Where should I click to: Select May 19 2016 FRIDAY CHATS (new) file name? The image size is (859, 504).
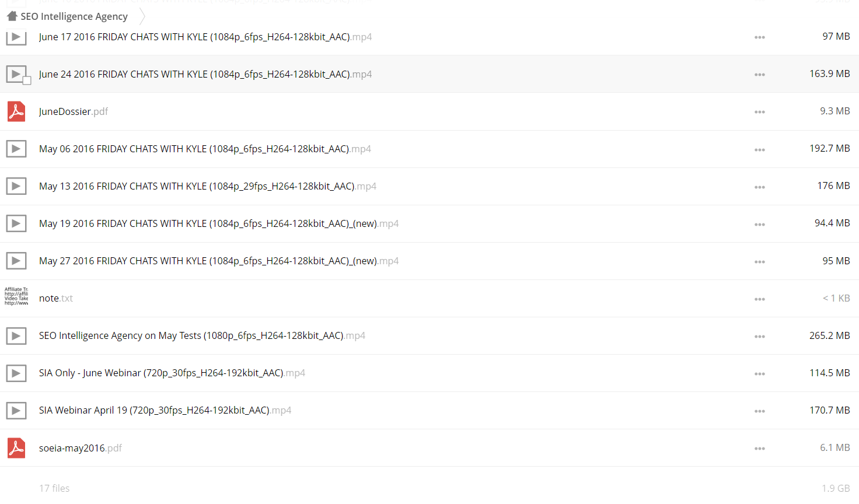click(x=219, y=223)
